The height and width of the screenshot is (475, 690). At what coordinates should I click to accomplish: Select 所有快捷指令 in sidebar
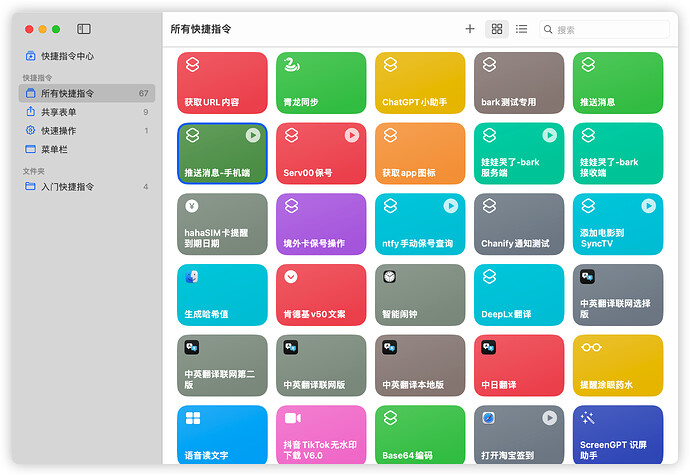(x=87, y=93)
